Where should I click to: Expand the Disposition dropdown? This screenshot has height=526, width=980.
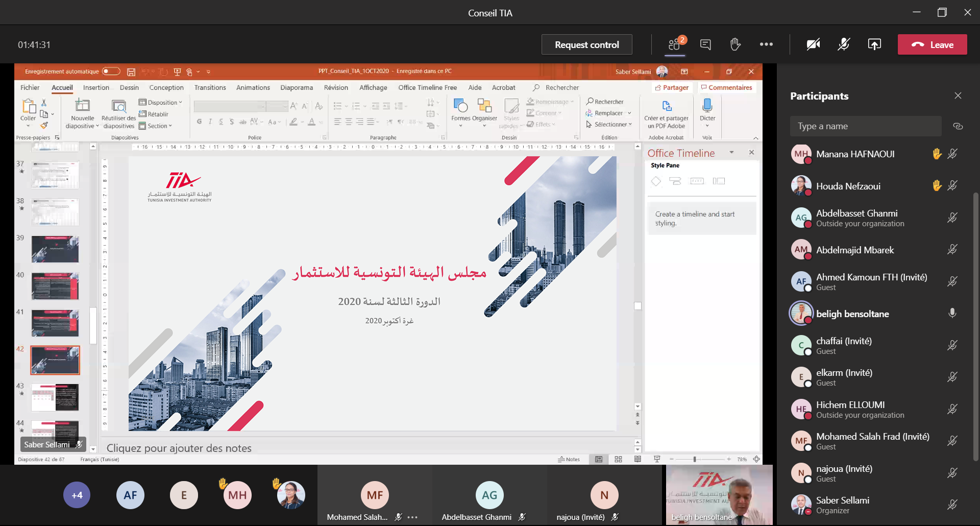click(160, 102)
